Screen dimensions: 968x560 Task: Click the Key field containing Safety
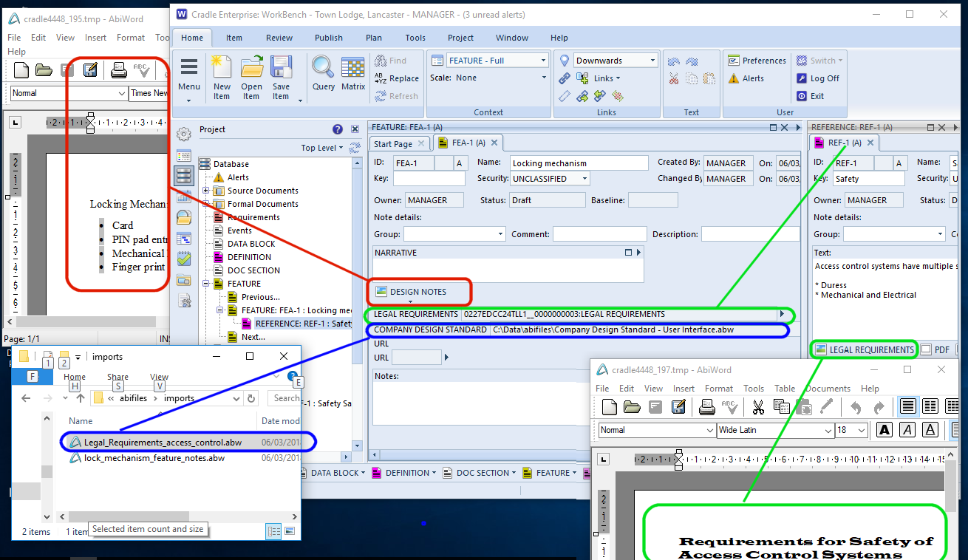(868, 179)
